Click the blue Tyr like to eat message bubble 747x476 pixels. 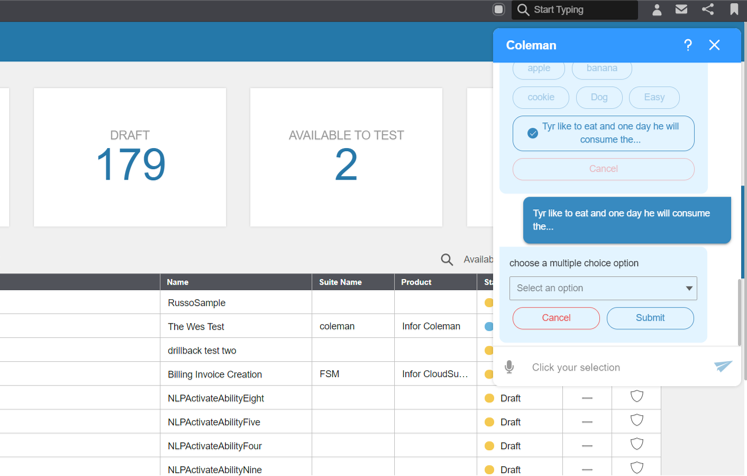(x=626, y=220)
